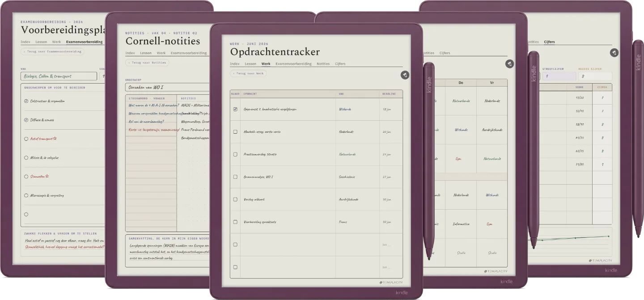This screenshot has width=644, height=300.
Task: Click the Onderwerp field 'Oorzaken van WO I'
Action: (x=168, y=87)
